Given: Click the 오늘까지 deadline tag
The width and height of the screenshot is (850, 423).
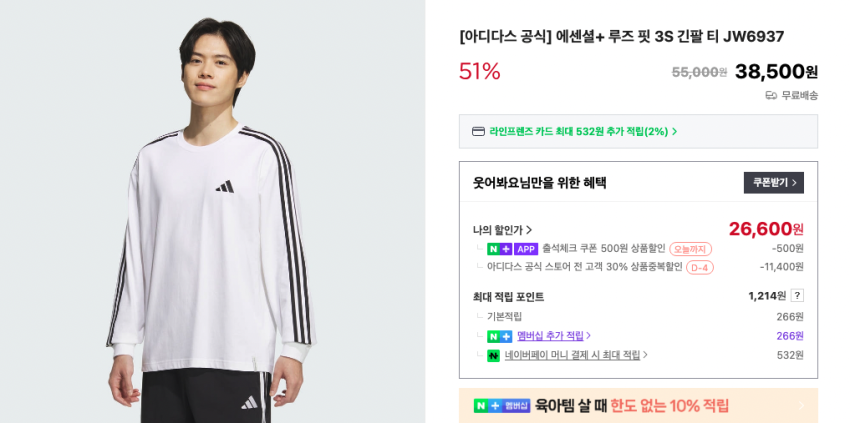Looking at the screenshot, I should click(x=690, y=249).
